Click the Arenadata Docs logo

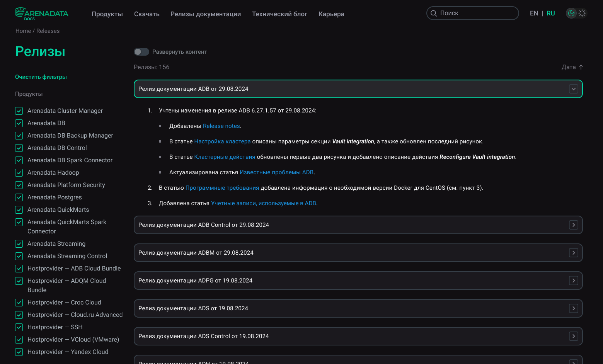42,14
